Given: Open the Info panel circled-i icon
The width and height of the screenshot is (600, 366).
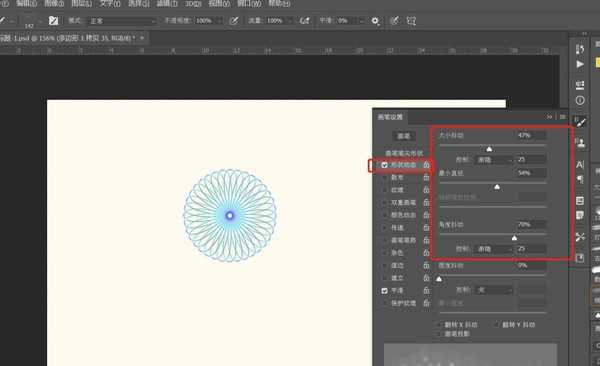Looking at the screenshot, I should [580, 100].
